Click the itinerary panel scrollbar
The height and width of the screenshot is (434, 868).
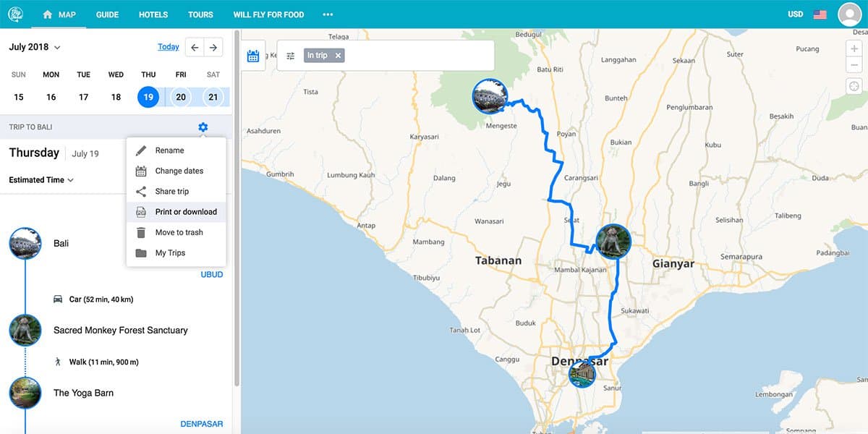click(x=237, y=210)
